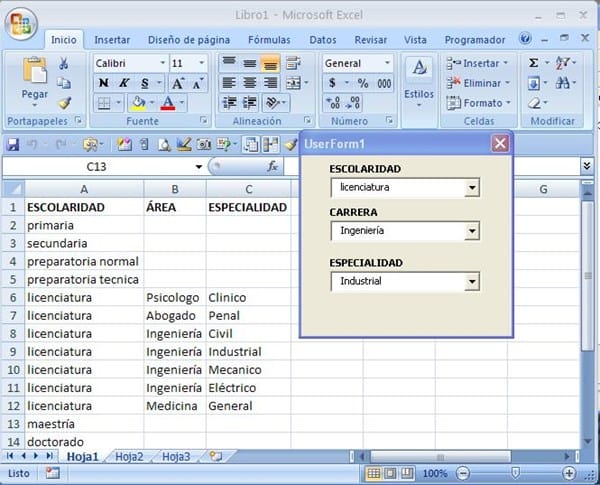Toggle bold N formatting
600x485 pixels.
click(x=103, y=83)
